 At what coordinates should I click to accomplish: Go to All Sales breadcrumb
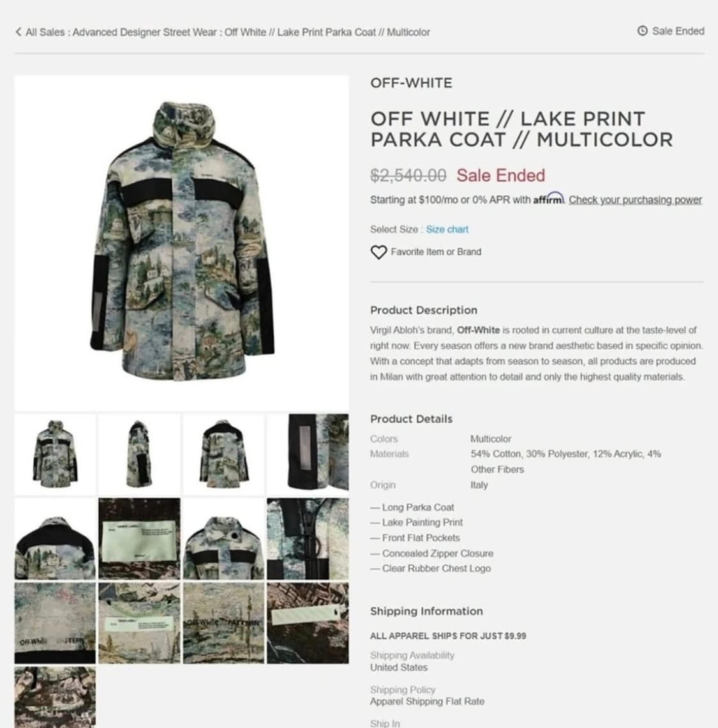click(x=45, y=32)
